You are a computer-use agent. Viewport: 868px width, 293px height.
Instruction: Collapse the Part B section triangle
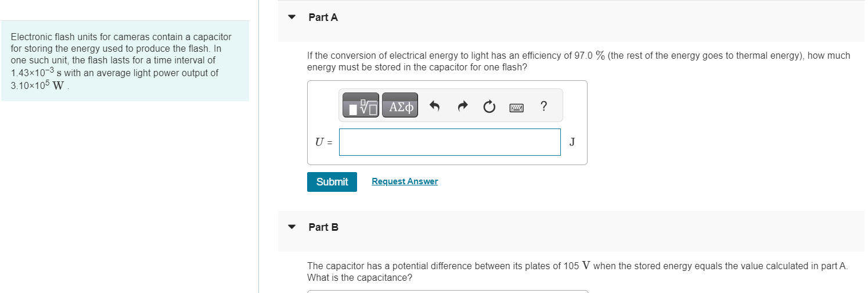coord(292,227)
